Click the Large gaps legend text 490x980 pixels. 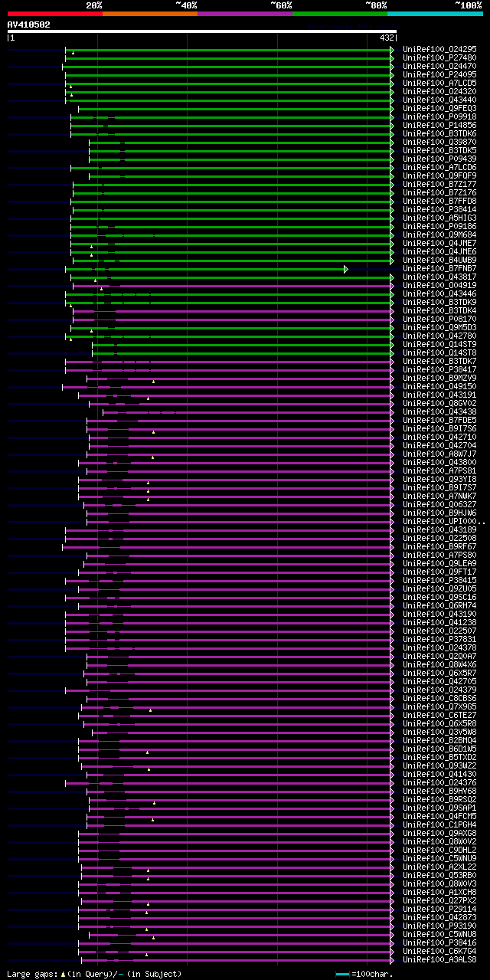click(95, 974)
